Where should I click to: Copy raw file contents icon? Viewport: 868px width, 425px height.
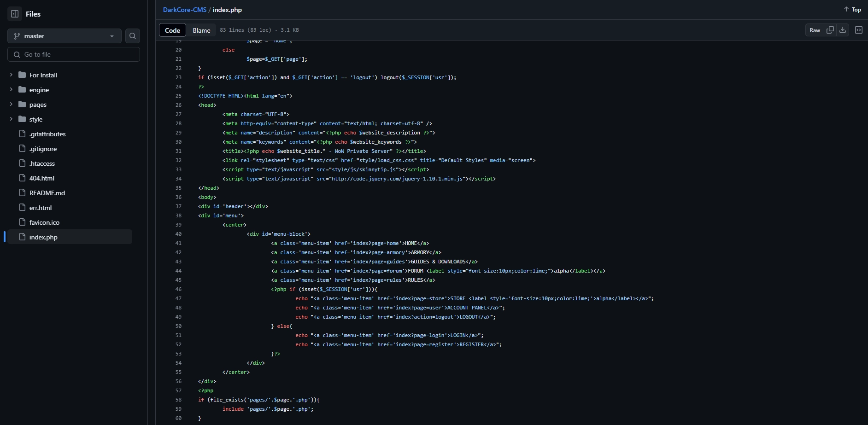[x=830, y=30]
